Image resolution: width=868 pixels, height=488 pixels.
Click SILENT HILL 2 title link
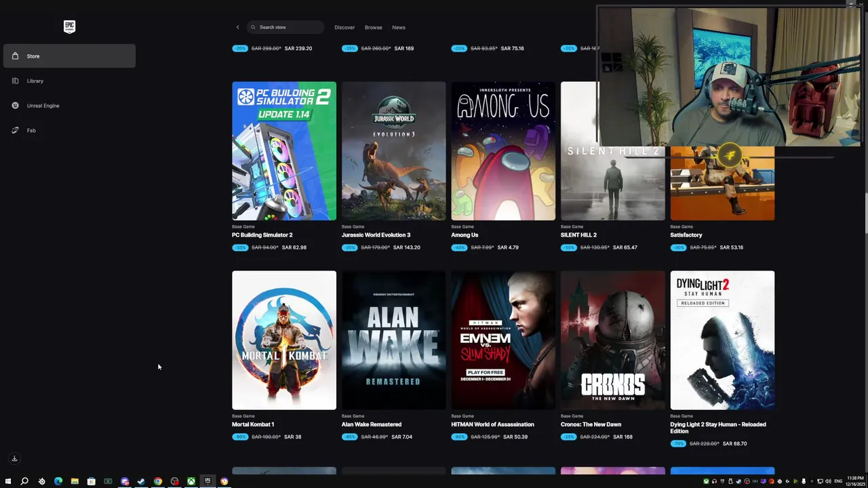coord(578,235)
